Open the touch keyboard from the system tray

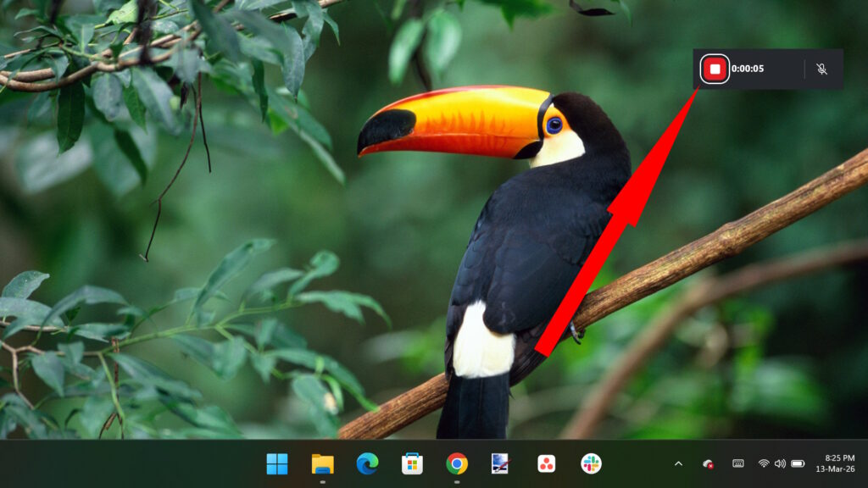(x=739, y=464)
